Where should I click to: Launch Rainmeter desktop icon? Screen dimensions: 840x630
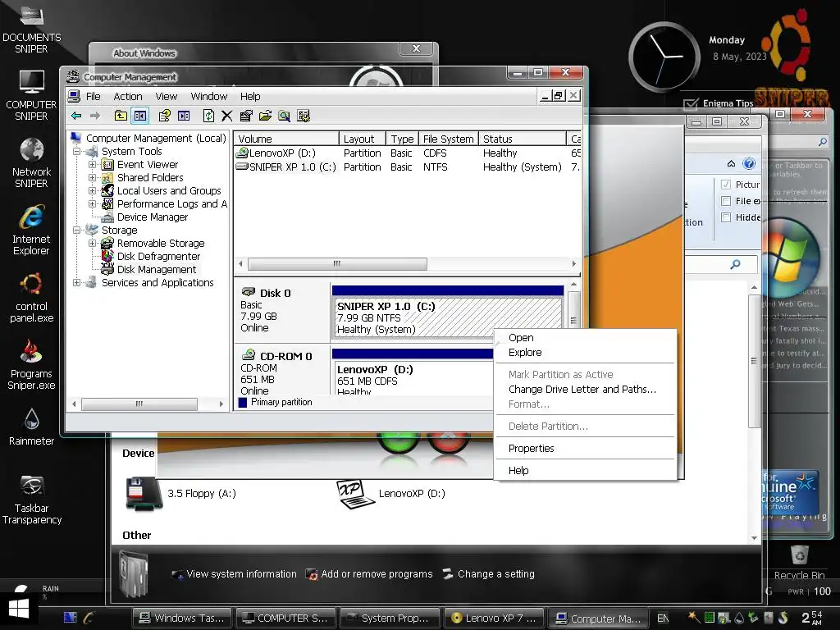click(32, 427)
